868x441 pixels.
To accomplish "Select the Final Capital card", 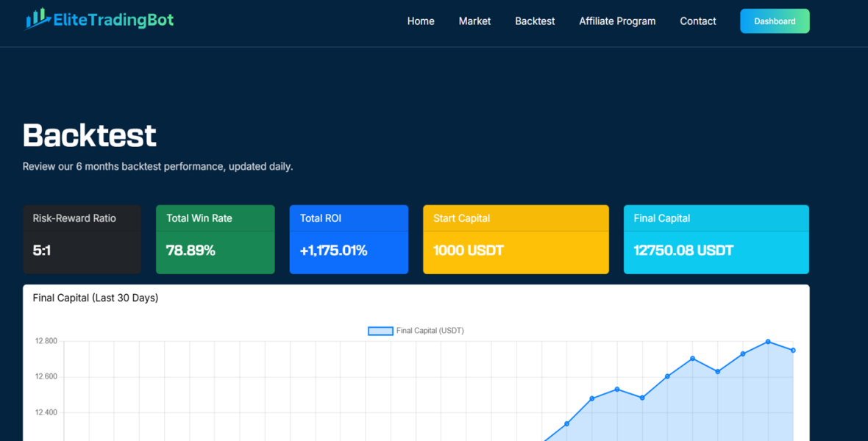I will (x=716, y=239).
